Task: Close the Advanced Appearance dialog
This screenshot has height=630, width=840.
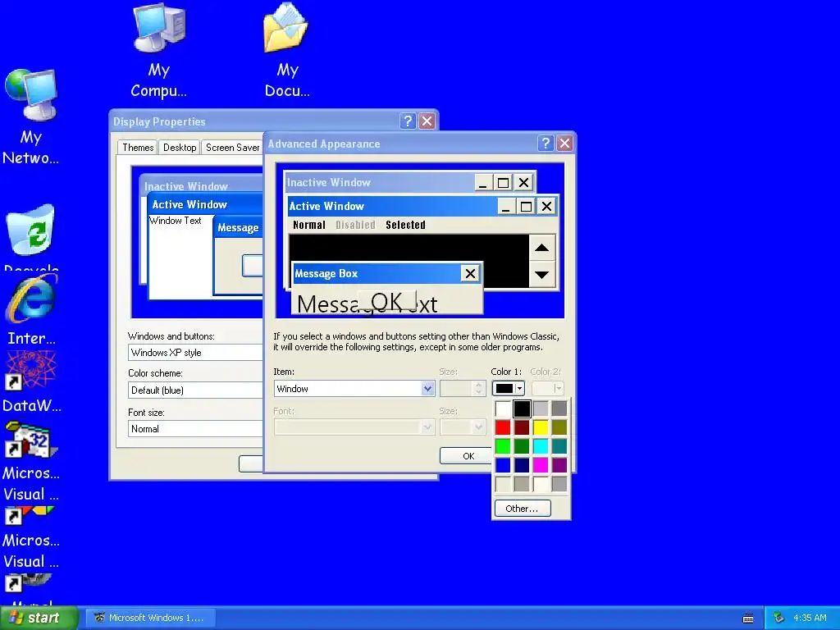Action: click(564, 143)
